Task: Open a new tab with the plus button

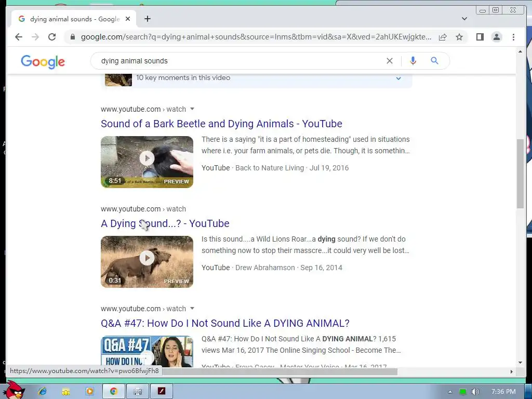Action: click(147, 19)
